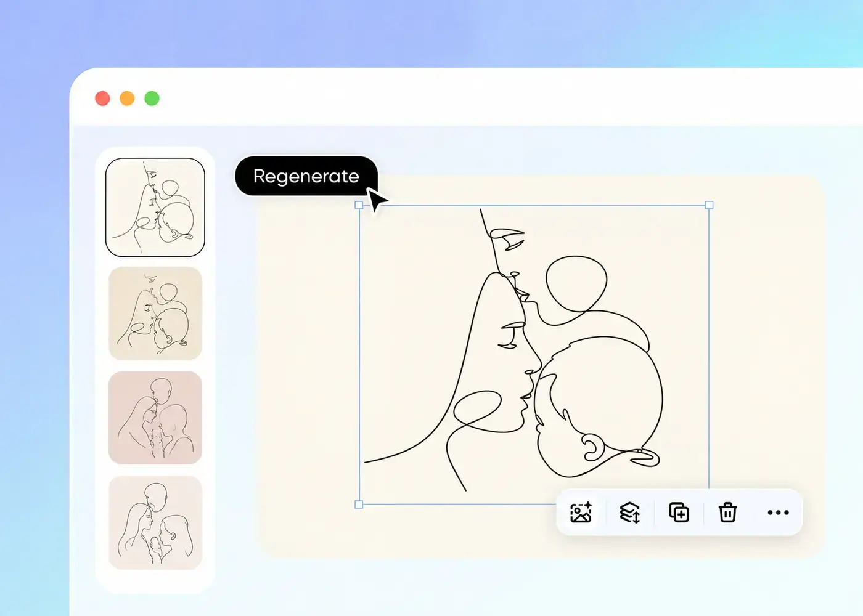Maximize the window with the green button
Viewport: 863px width, 616px height.
point(152,99)
